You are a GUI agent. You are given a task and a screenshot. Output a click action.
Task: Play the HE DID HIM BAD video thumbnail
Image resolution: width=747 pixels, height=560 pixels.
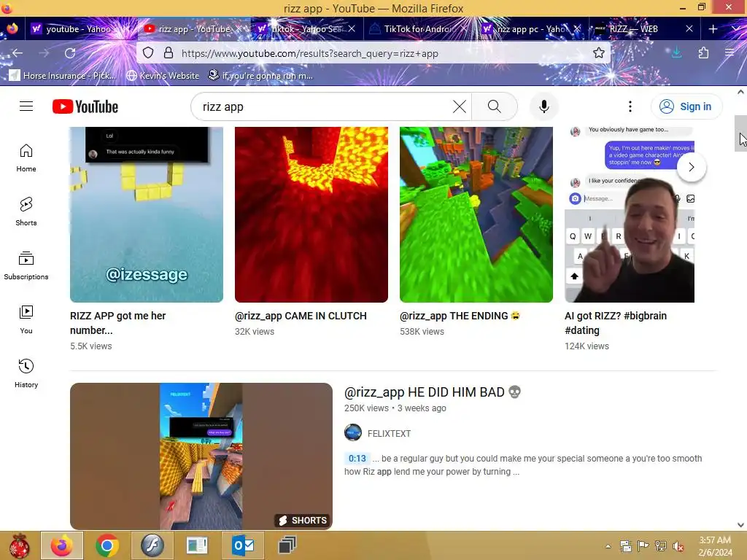(x=201, y=456)
